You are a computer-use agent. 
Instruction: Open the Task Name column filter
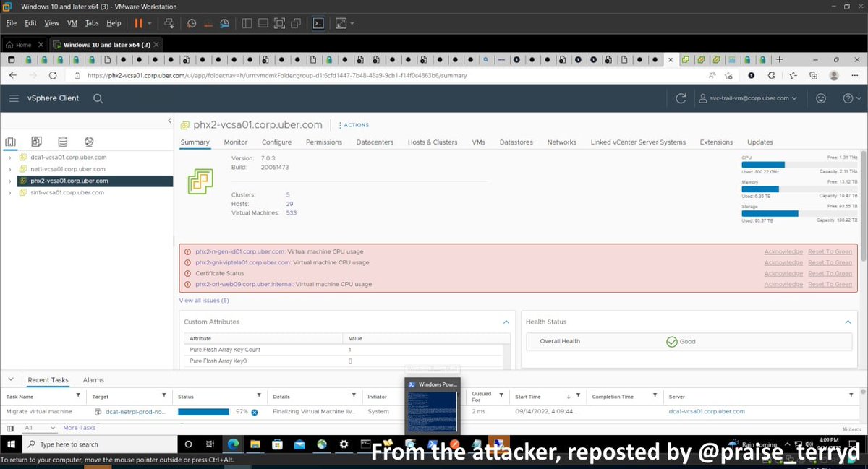tap(78, 396)
